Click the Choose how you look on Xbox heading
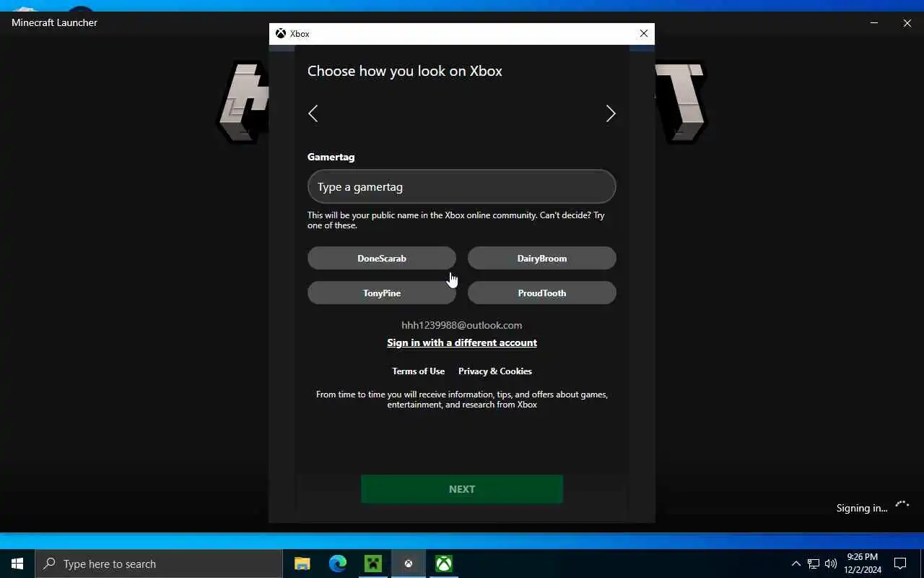The height and width of the screenshot is (578, 924). click(405, 71)
